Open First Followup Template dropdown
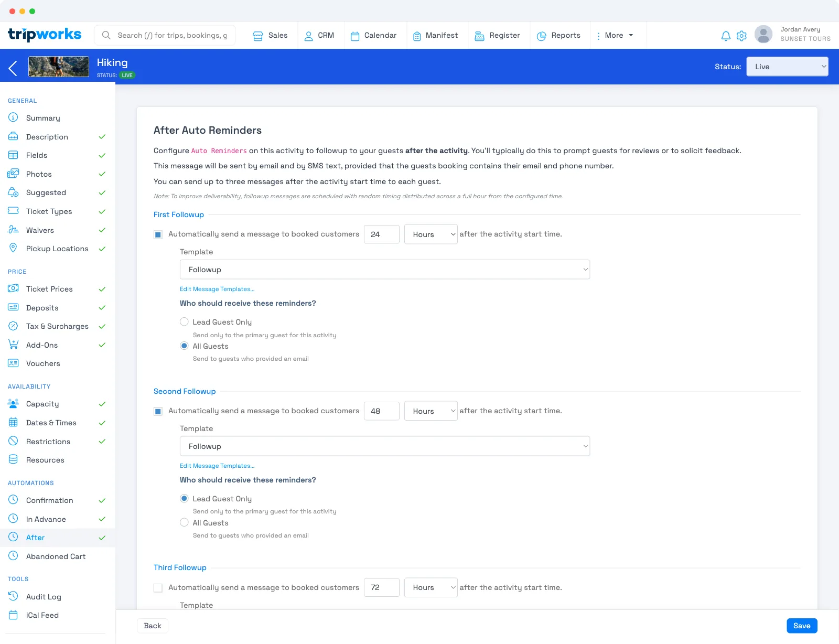 tap(385, 270)
